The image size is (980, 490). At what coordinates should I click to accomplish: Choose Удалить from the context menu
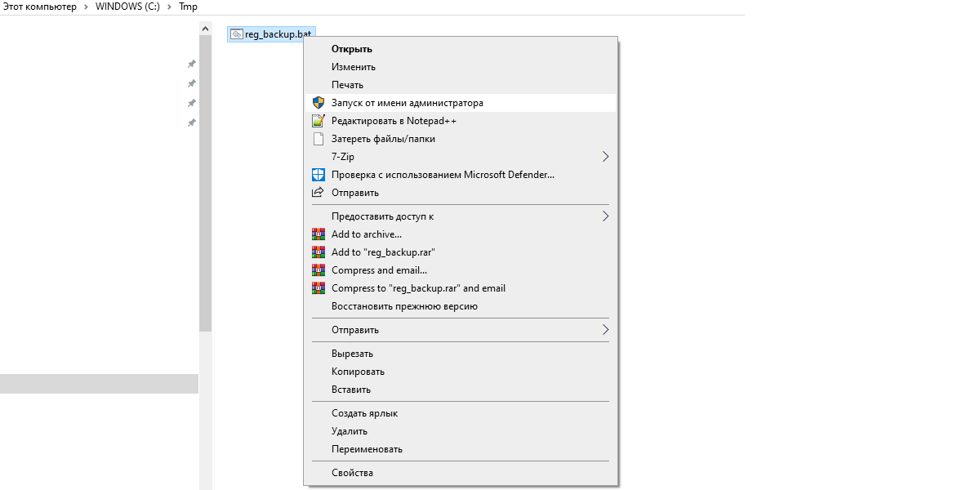tap(350, 431)
